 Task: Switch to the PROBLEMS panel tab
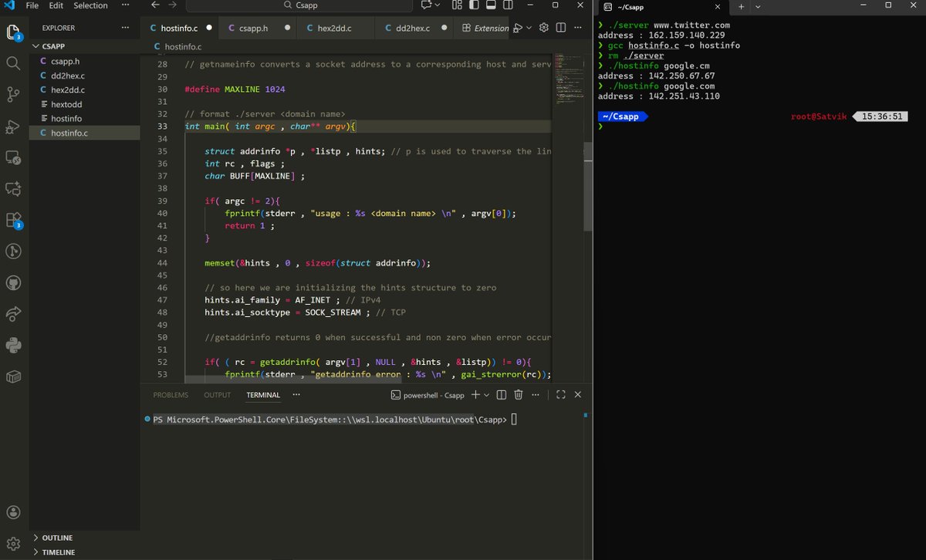tap(171, 395)
